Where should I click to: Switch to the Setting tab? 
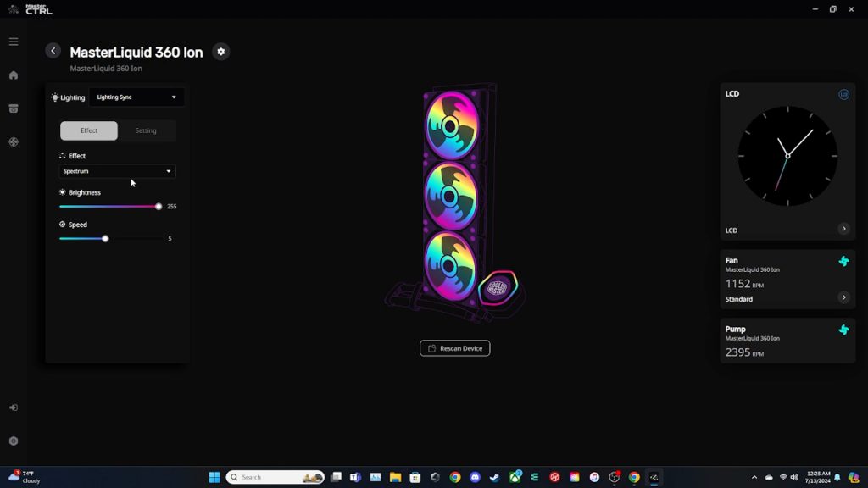146,130
